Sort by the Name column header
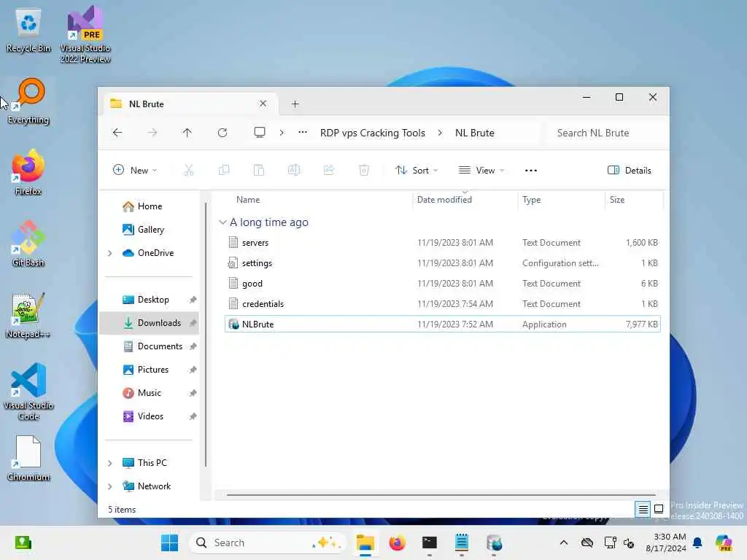 [x=248, y=200]
